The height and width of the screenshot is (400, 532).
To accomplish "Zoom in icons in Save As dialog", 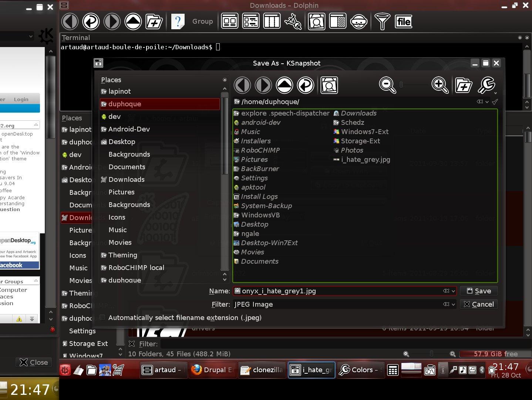I will pyautogui.click(x=440, y=85).
